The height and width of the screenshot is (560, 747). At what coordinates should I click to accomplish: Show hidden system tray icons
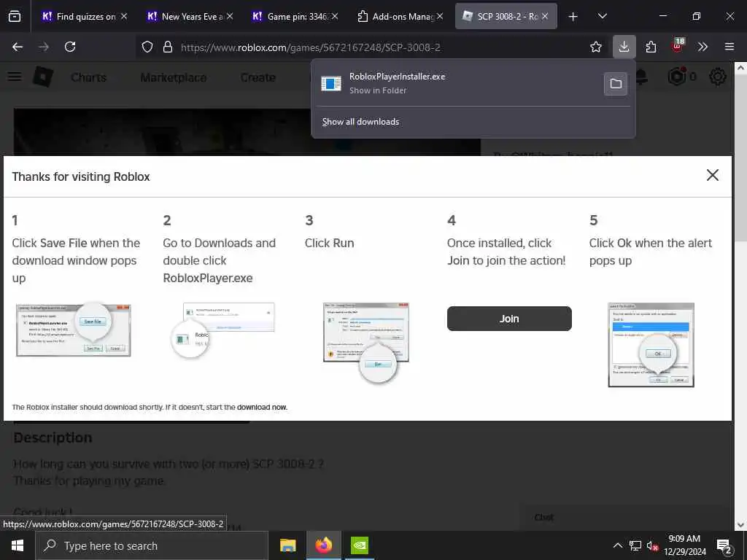(617, 545)
